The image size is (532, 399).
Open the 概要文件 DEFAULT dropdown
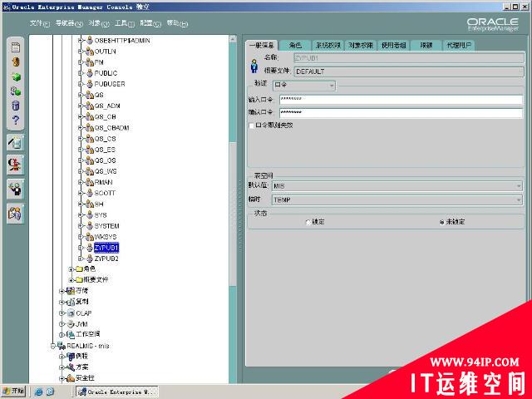click(408, 71)
